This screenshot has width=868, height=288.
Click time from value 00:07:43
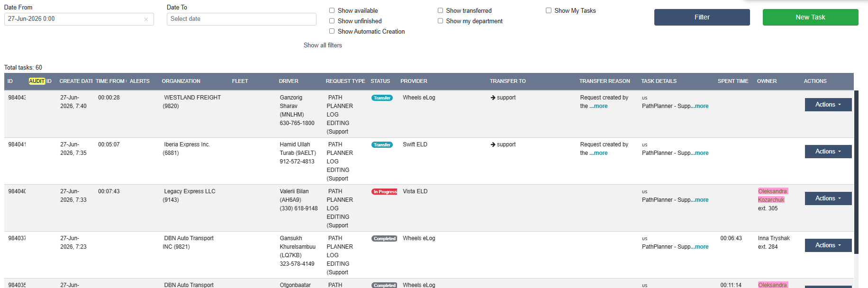109,191
